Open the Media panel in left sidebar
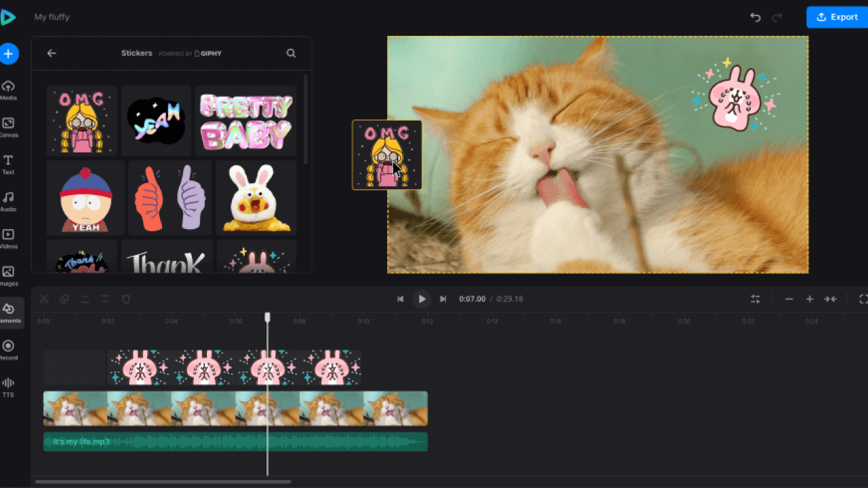 tap(9, 89)
